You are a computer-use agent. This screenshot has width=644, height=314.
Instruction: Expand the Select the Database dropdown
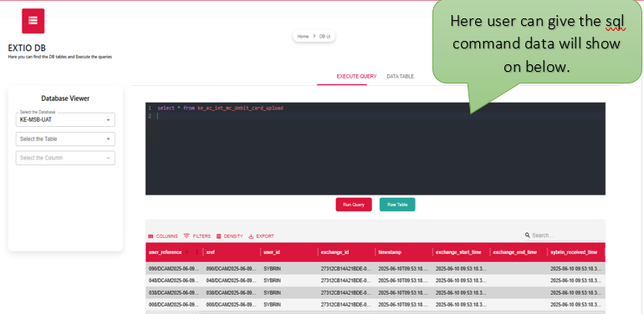65,119
